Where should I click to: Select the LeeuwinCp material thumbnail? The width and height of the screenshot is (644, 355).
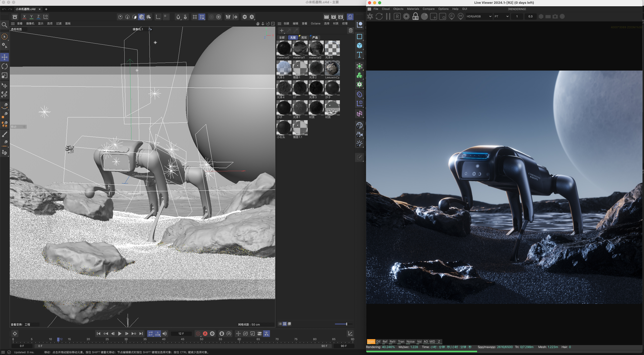(x=332, y=68)
